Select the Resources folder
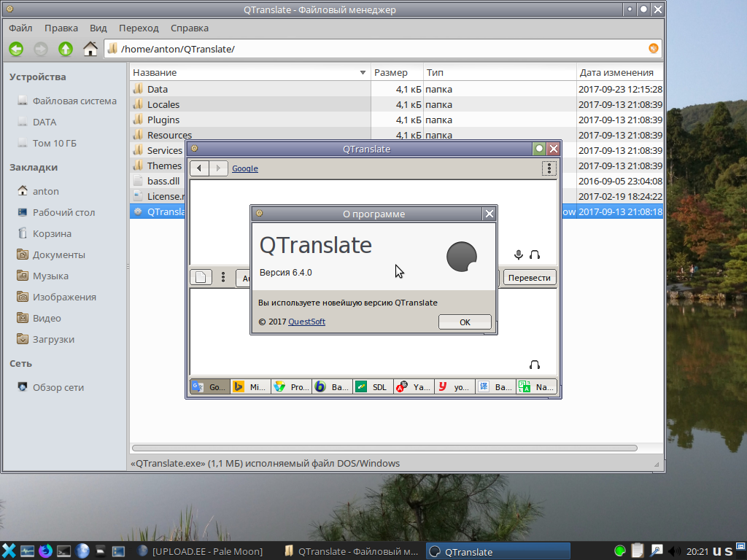This screenshot has width=747, height=560. point(169,135)
